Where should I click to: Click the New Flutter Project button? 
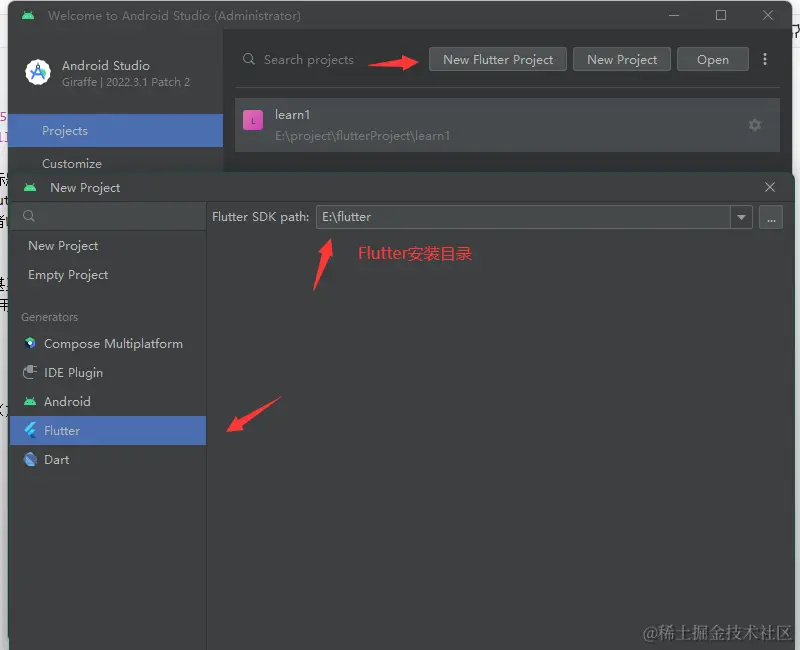tap(497, 59)
